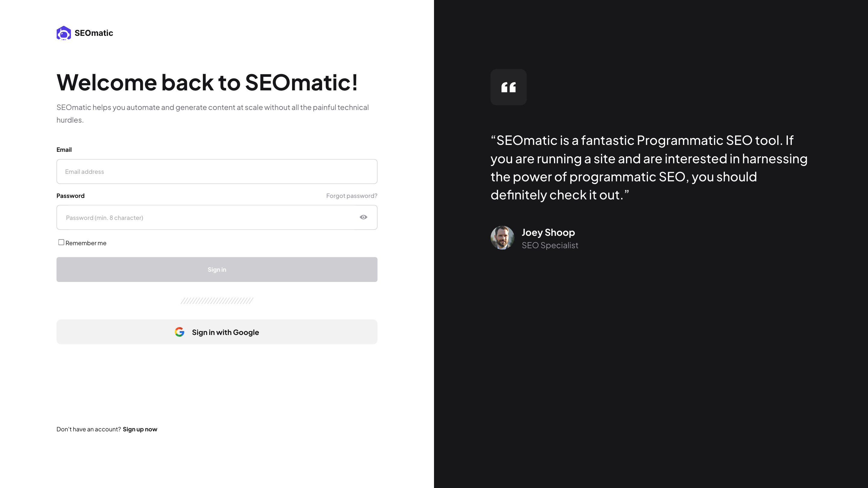Click the Email field label
This screenshot has width=868, height=488.
click(64, 149)
